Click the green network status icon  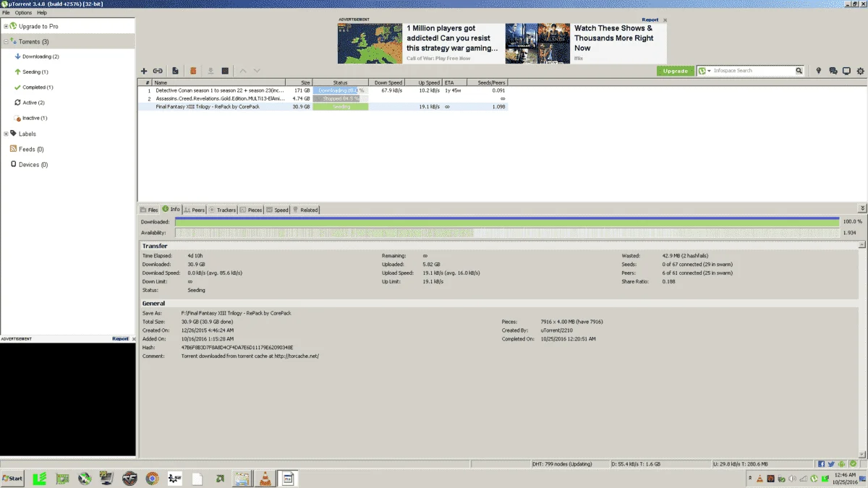click(x=854, y=463)
